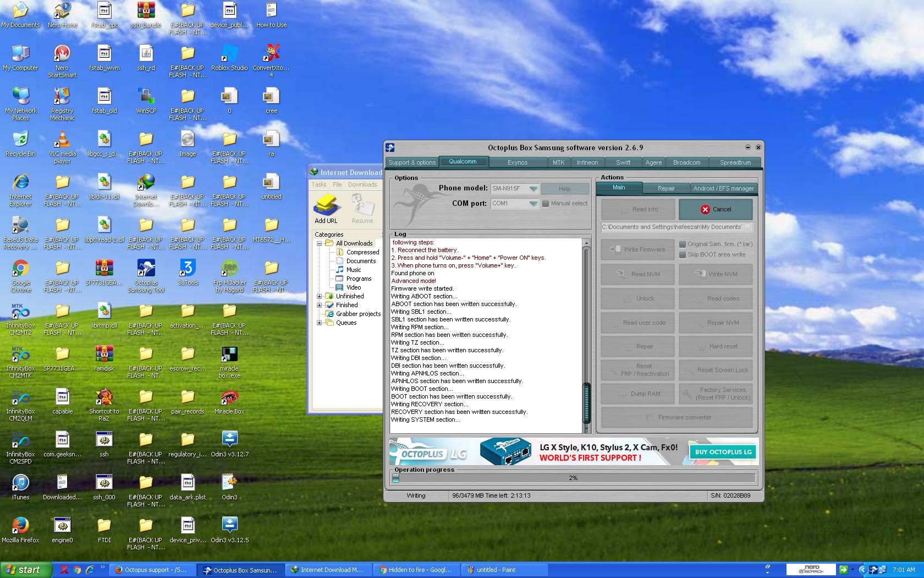Select the WinSCP desktop icon

coord(146,101)
